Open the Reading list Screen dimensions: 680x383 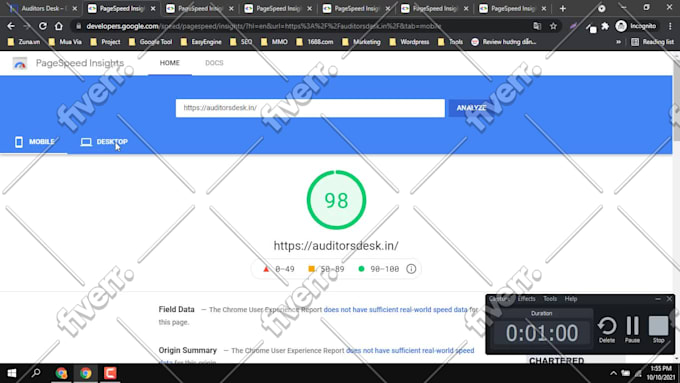[x=653, y=42]
